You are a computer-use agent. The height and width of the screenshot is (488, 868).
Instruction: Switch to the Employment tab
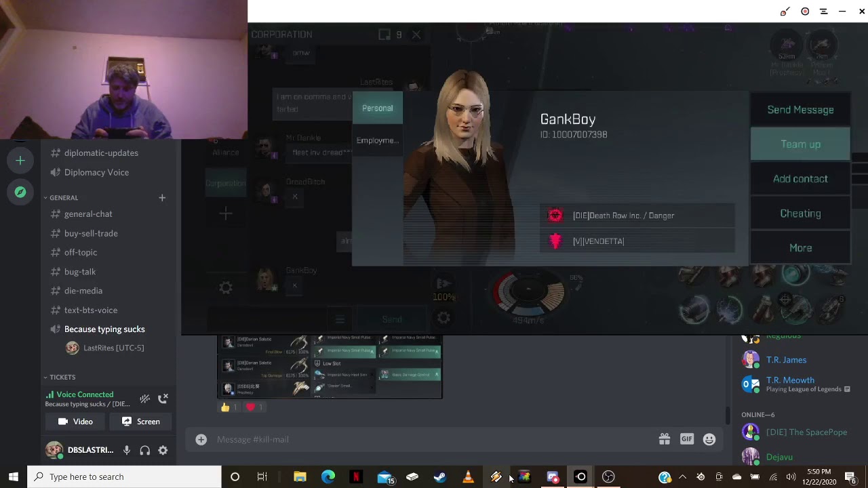(x=377, y=140)
